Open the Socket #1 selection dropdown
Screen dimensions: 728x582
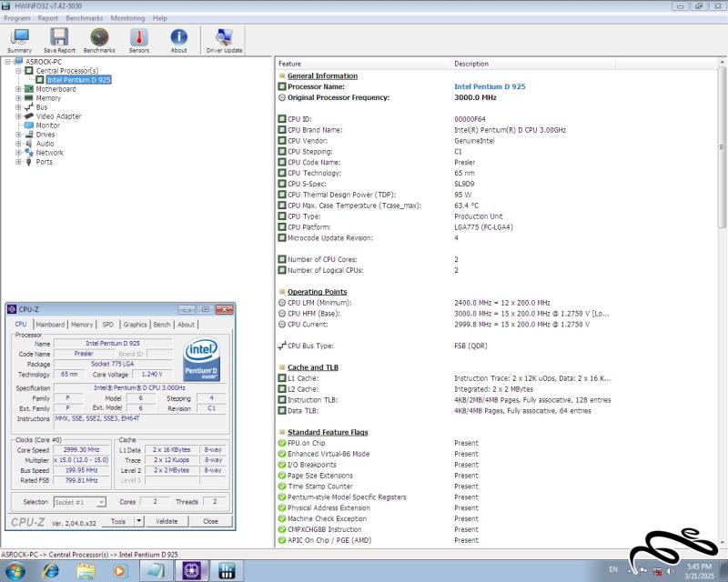80,502
